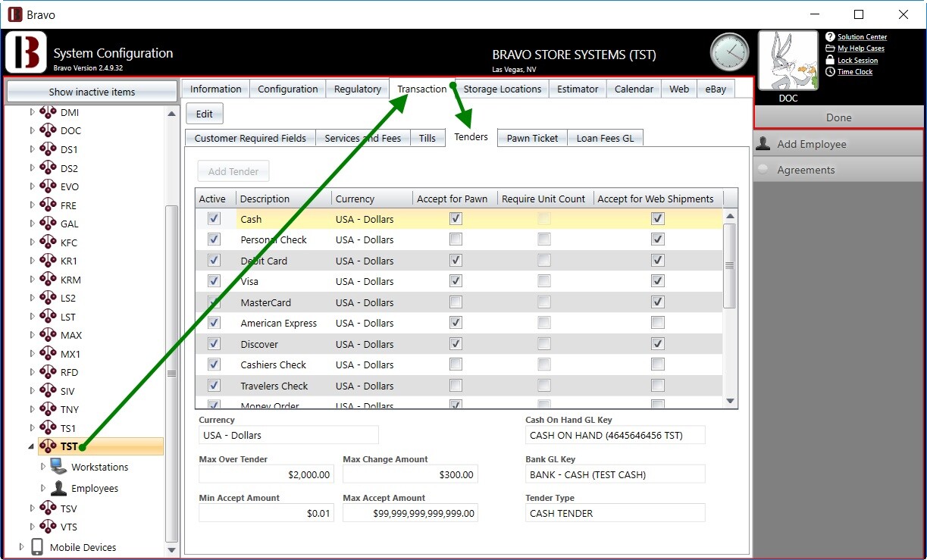Expand the Mobile Devices node
This screenshot has height=560, width=927.
pyautogui.click(x=21, y=547)
